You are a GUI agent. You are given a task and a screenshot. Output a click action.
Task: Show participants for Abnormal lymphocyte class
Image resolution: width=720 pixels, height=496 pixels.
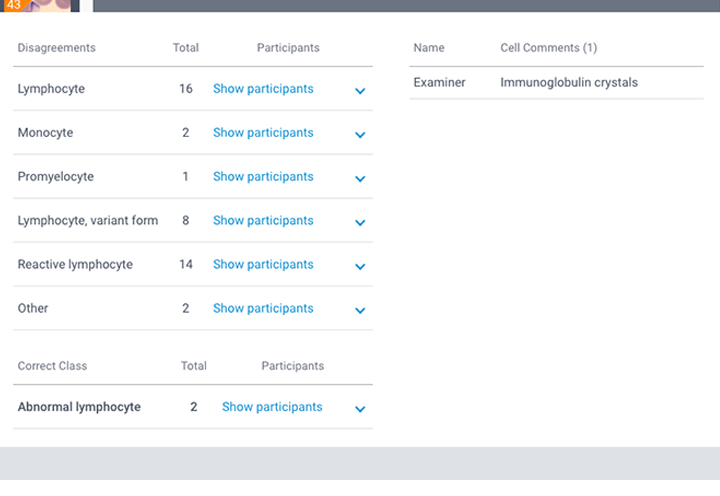272,407
